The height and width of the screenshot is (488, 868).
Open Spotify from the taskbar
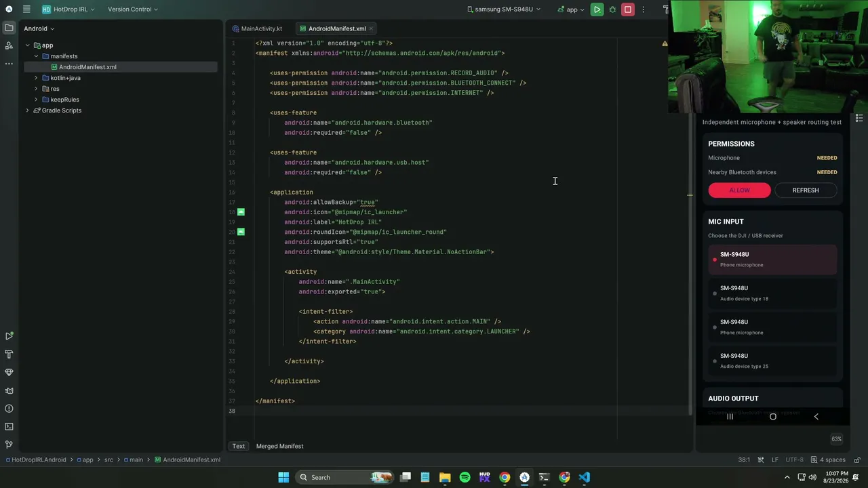pyautogui.click(x=465, y=477)
